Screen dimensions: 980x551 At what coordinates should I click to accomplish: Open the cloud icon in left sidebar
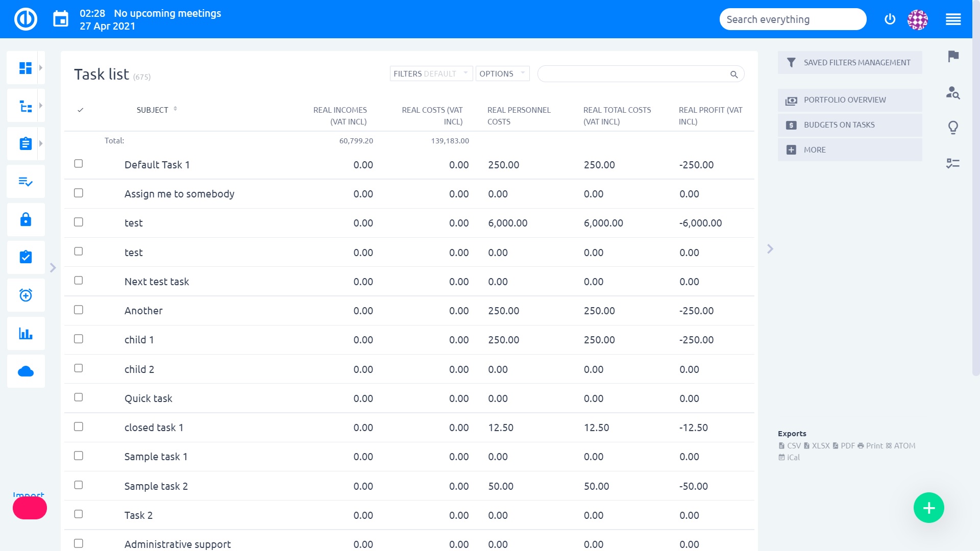pos(26,371)
